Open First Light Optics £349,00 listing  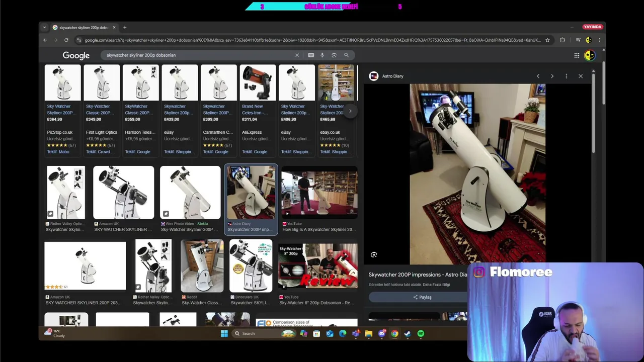click(x=102, y=110)
